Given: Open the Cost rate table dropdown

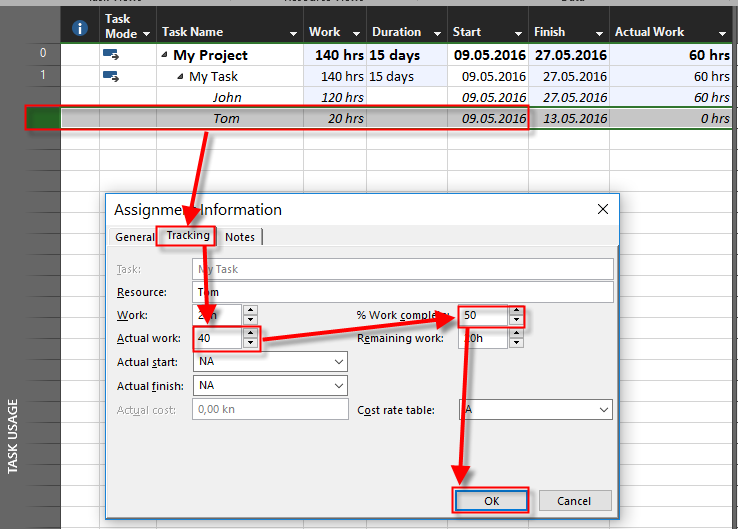Looking at the screenshot, I should coord(603,410).
